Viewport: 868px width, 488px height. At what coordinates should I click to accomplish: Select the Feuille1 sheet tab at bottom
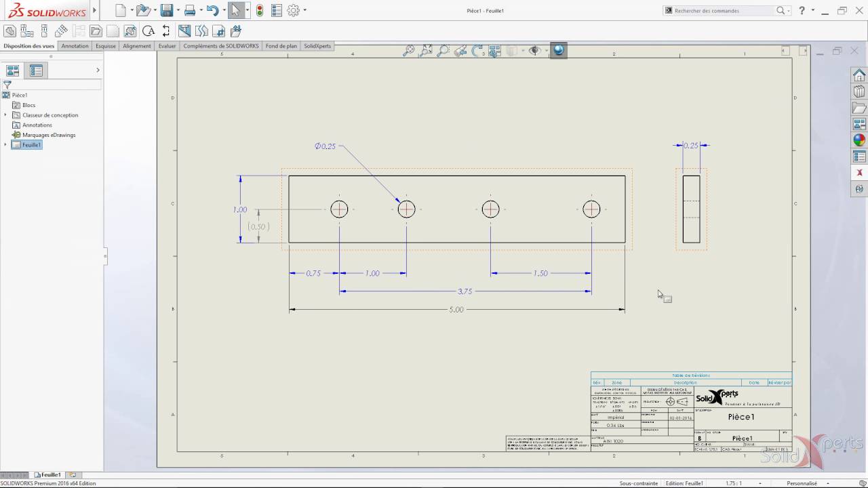tap(47, 475)
